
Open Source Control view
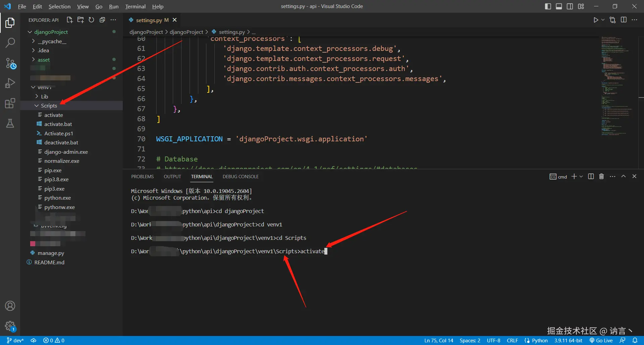pos(10,63)
